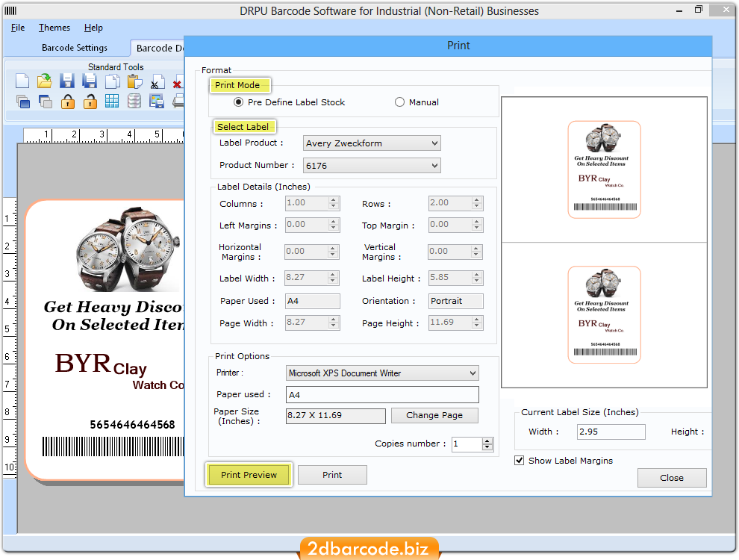Close the Print dialog with Close button
The width and height of the screenshot is (739, 560).
pos(672,478)
